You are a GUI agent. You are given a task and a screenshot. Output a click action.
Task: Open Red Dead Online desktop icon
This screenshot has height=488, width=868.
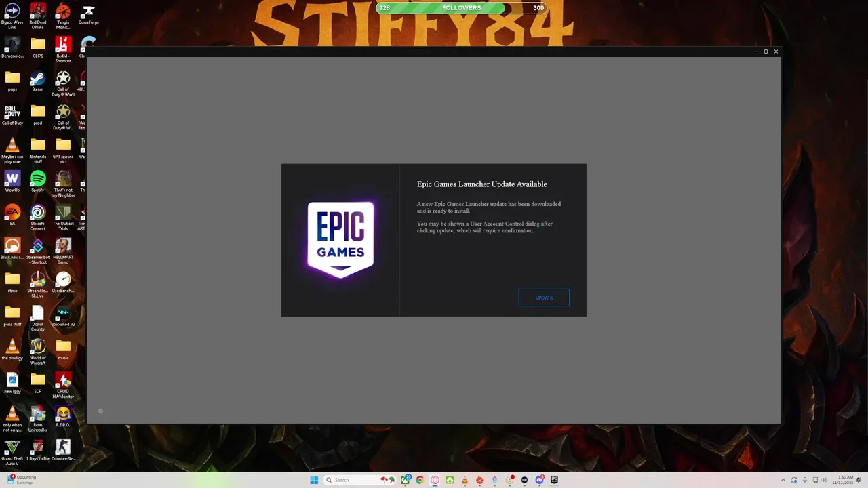37,16
